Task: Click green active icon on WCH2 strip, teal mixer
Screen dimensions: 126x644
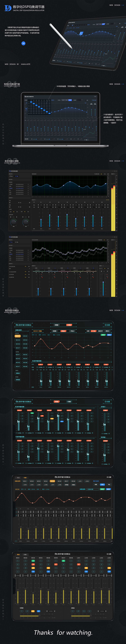Action: click(32, 413)
